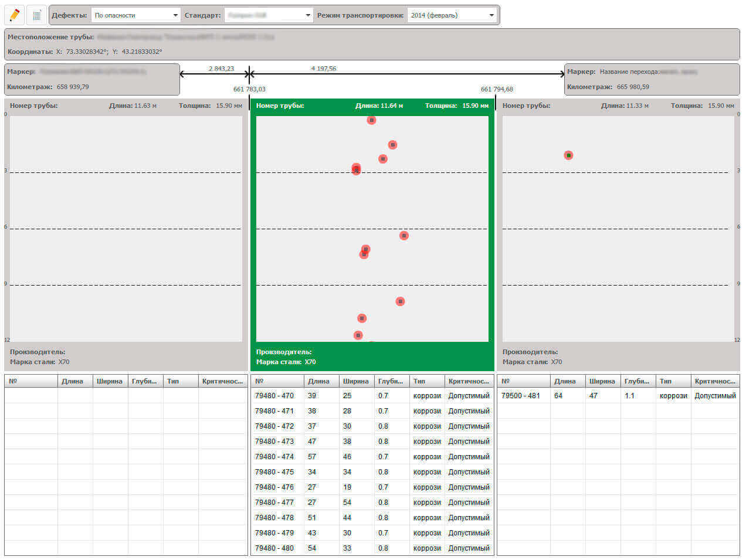Click the Длина header in the empty defects table
This screenshot has width=746, height=560.
click(75, 381)
